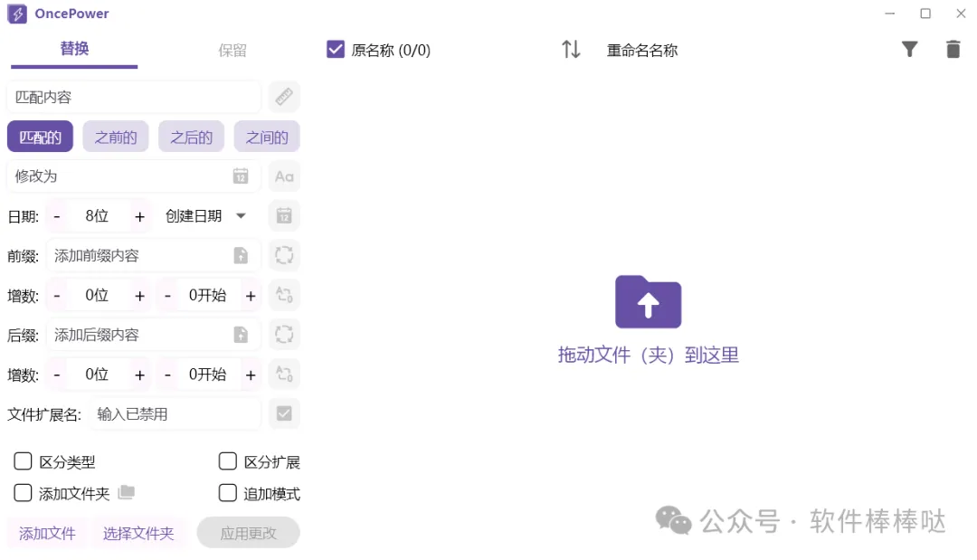Viewport: 977px width, 560px height.
Task: Click the 应用更改 button
Action: (248, 533)
